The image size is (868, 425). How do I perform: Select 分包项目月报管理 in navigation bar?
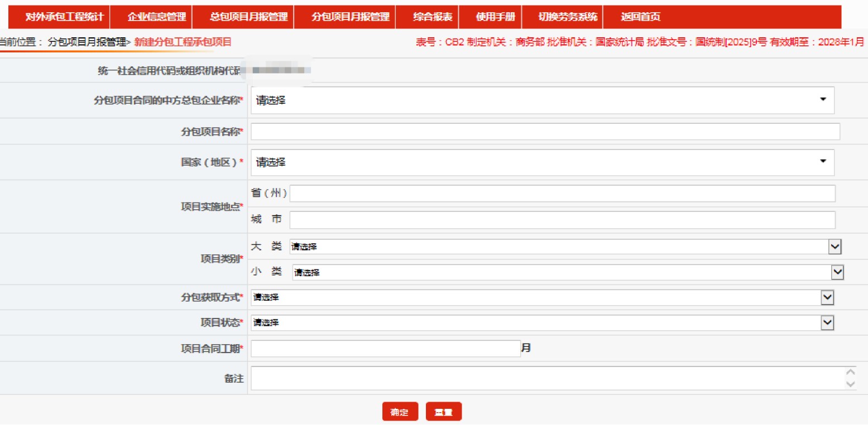point(350,17)
